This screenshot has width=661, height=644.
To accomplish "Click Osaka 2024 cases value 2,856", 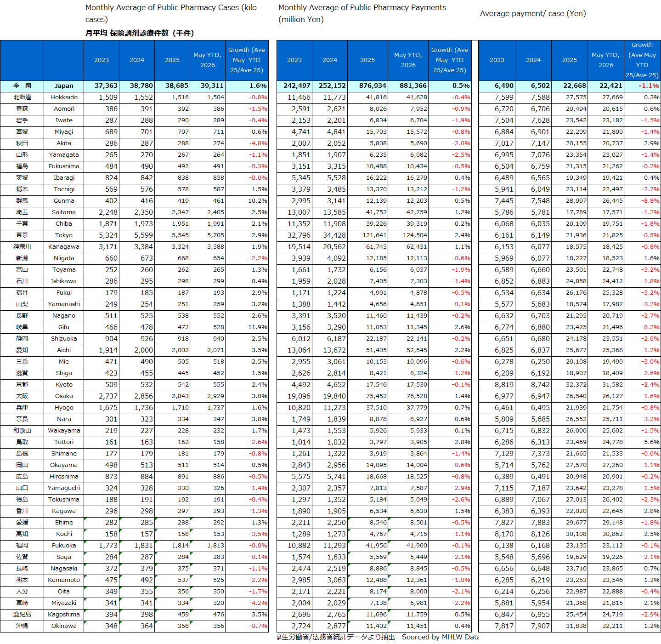I will pyautogui.click(x=137, y=396).
